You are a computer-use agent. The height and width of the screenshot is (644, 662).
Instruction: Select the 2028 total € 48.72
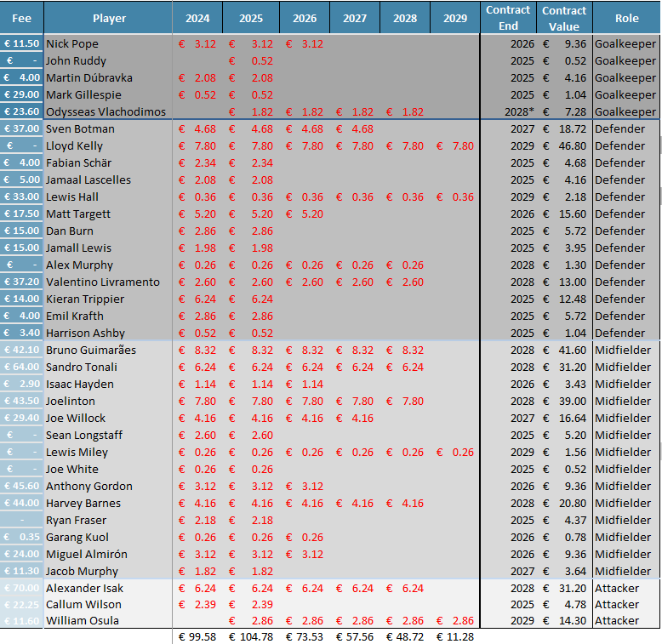pos(405,636)
